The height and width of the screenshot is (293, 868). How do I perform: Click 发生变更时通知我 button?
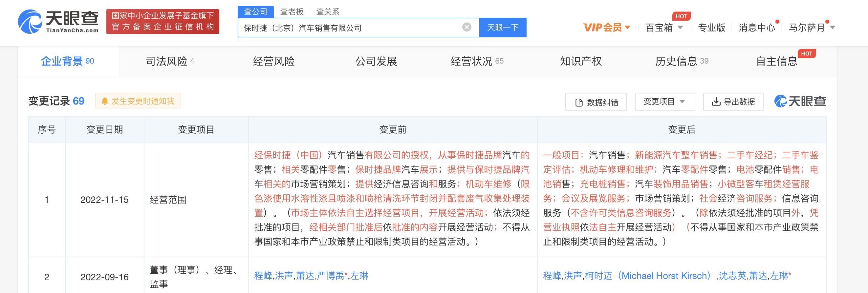[x=138, y=101]
